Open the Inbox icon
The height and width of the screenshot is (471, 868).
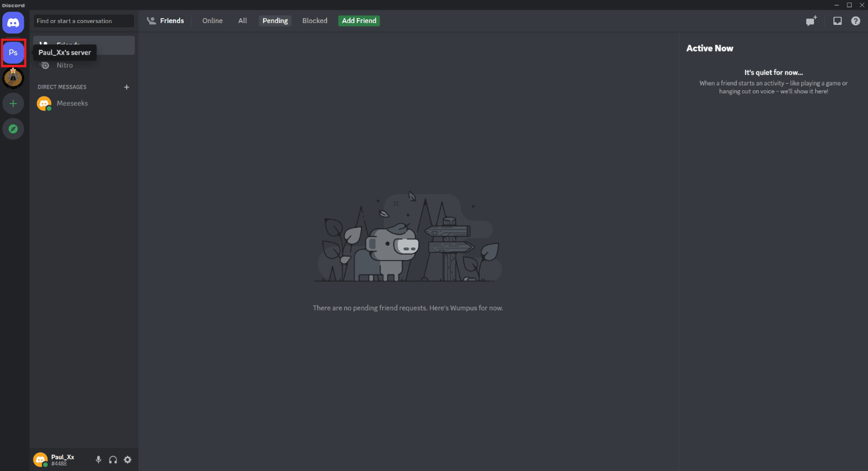837,21
